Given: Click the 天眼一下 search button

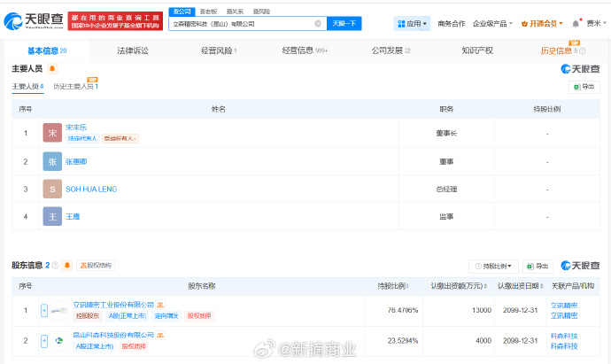Looking at the screenshot, I should (x=344, y=24).
